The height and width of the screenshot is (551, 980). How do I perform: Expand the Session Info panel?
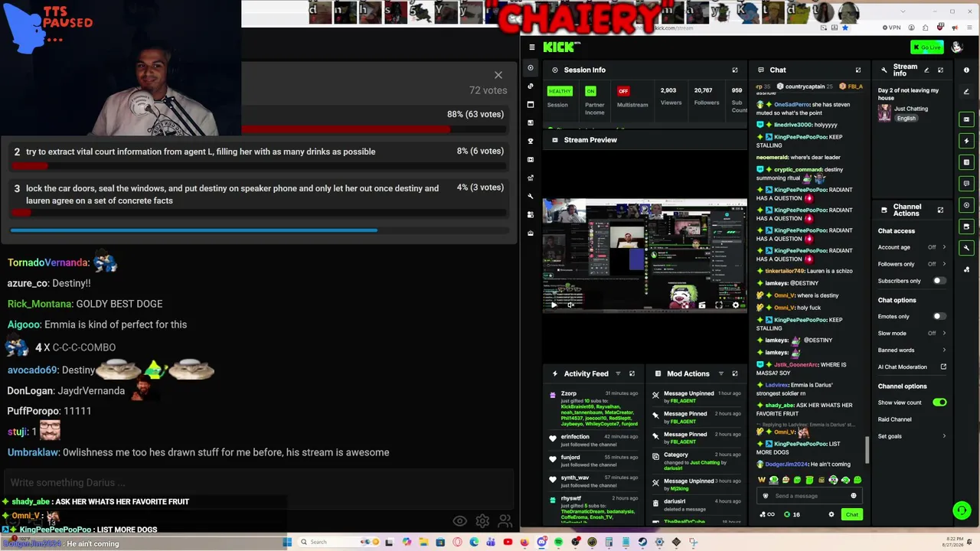[735, 70]
